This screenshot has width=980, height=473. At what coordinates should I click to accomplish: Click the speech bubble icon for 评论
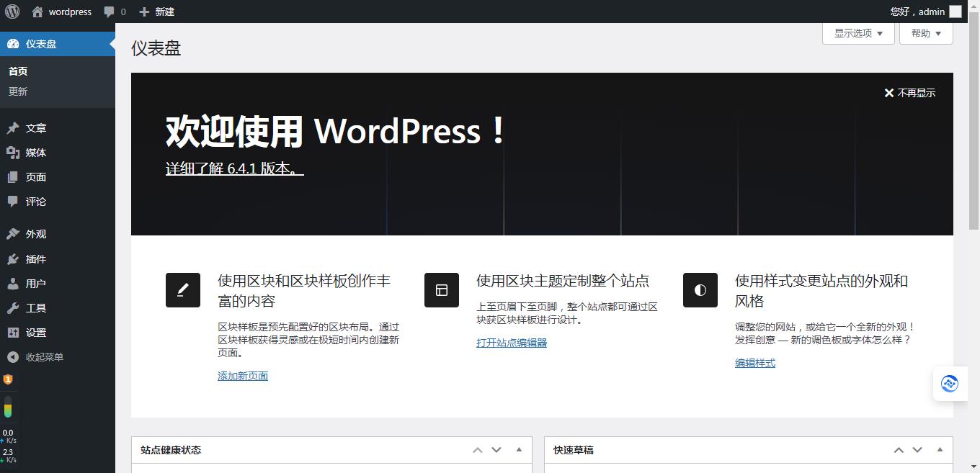tap(13, 202)
